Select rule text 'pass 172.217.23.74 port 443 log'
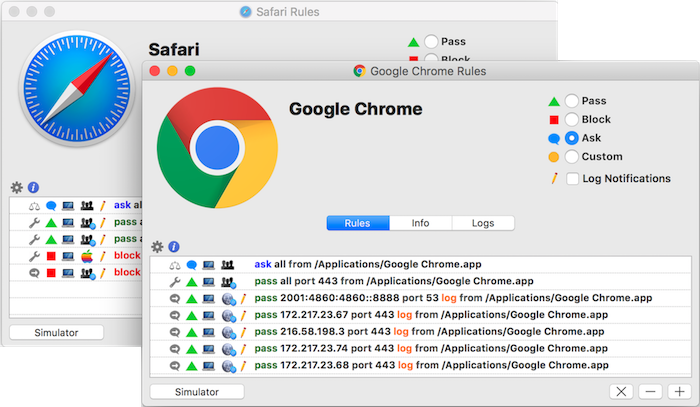Image resolution: width=700 pixels, height=407 pixels. tap(333, 349)
